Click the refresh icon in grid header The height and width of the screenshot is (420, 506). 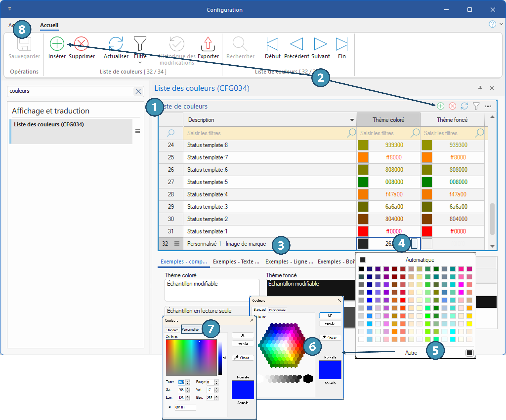464,106
